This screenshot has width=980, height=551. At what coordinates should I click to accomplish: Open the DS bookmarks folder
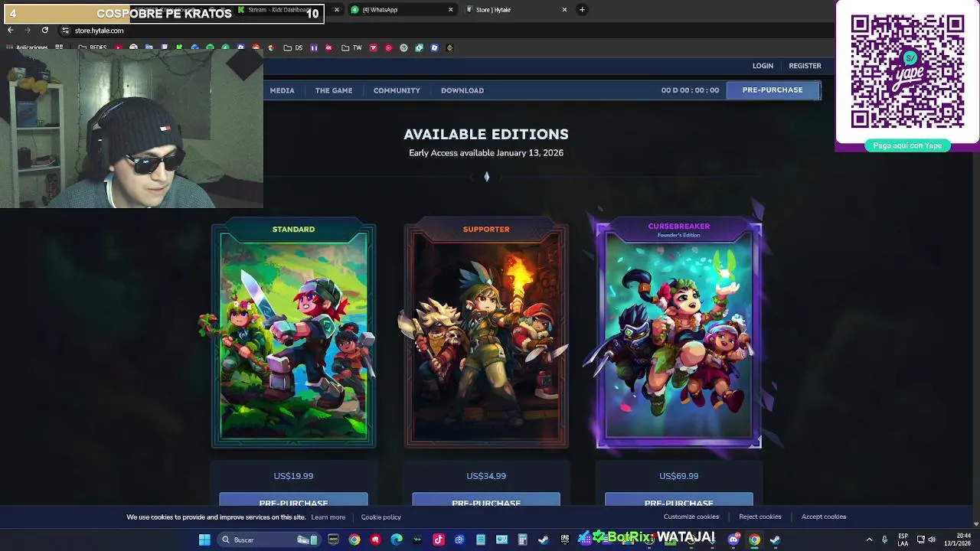[x=293, y=47]
